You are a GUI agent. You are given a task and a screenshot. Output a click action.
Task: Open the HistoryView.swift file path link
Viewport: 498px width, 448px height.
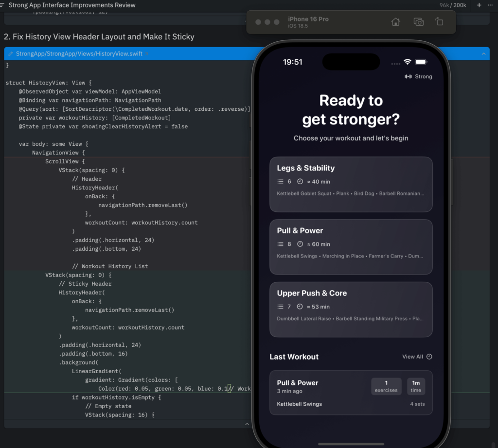point(79,54)
